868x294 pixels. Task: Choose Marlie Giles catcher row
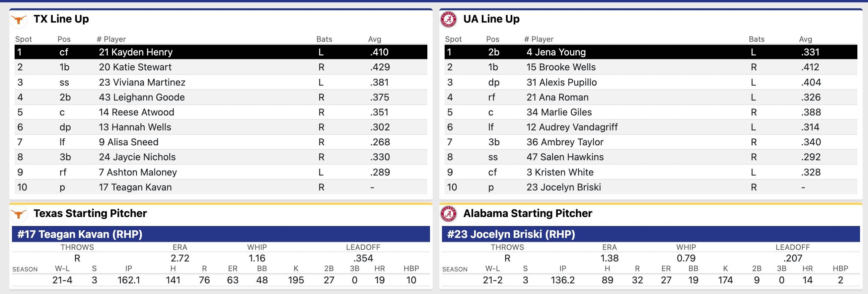[x=651, y=112]
